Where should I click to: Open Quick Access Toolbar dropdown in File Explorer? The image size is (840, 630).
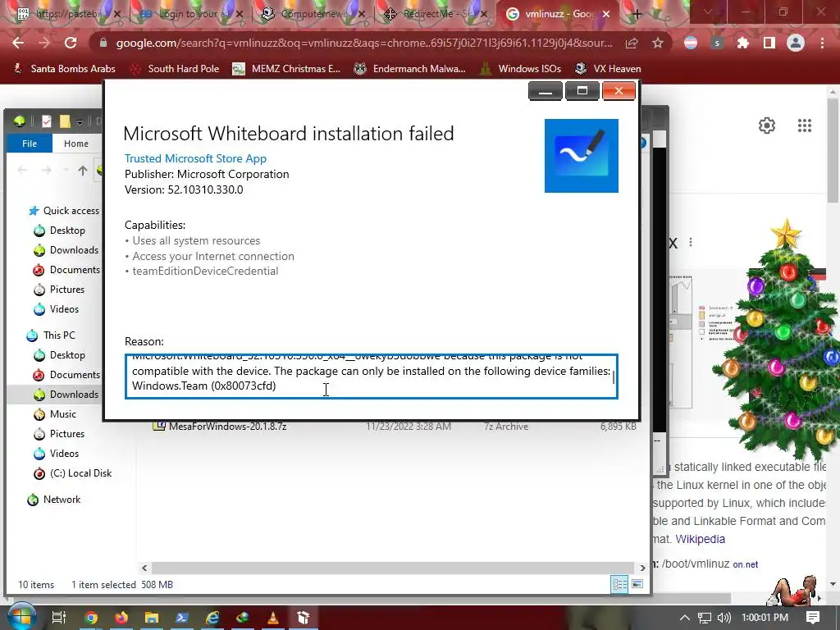pyautogui.click(x=80, y=123)
